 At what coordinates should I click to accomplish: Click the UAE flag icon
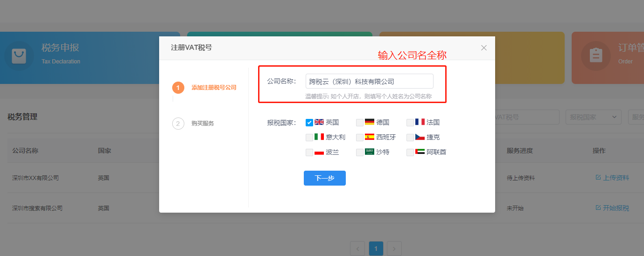click(420, 152)
